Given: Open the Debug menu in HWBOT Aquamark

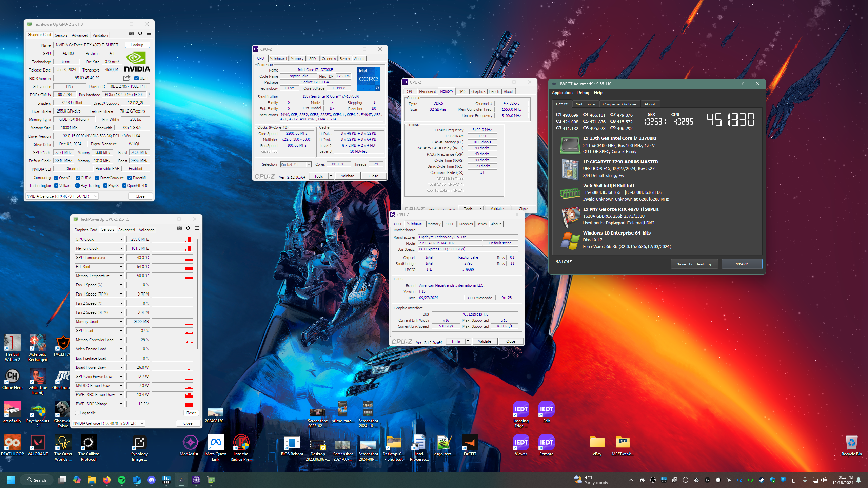Looking at the screenshot, I should click(583, 93).
